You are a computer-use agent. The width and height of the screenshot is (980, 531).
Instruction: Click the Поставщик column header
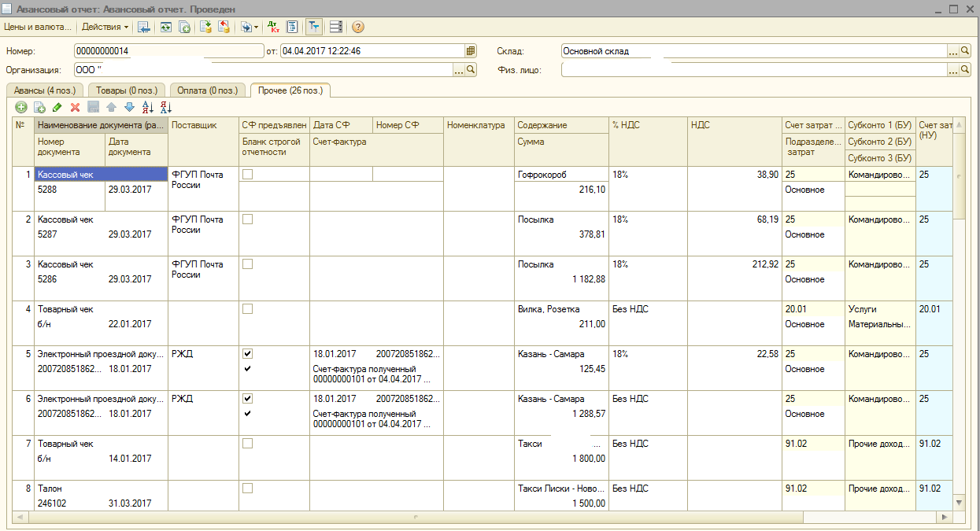coord(202,125)
